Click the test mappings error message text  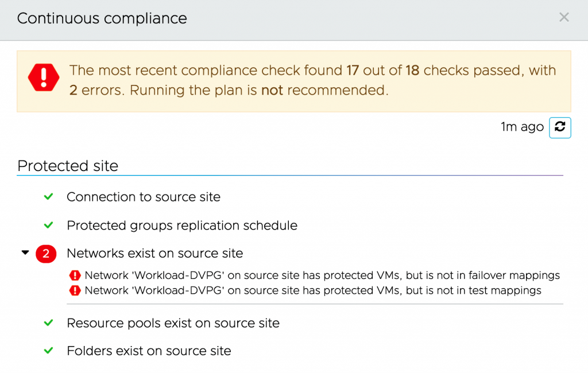(313, 291)
